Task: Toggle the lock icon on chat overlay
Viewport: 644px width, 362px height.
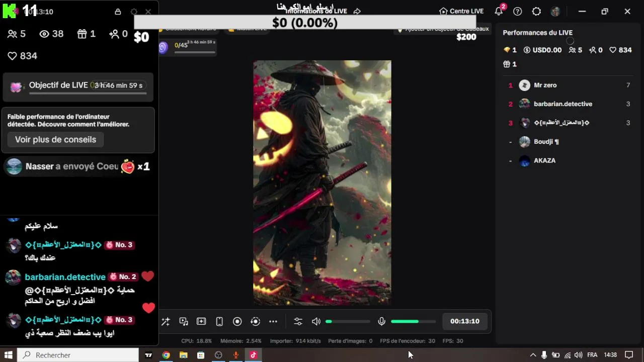Action: 118,12
